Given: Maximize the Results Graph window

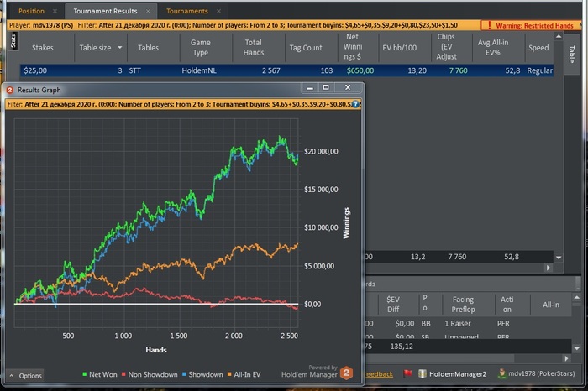Looking at the screenshot, I should (326, 87).
